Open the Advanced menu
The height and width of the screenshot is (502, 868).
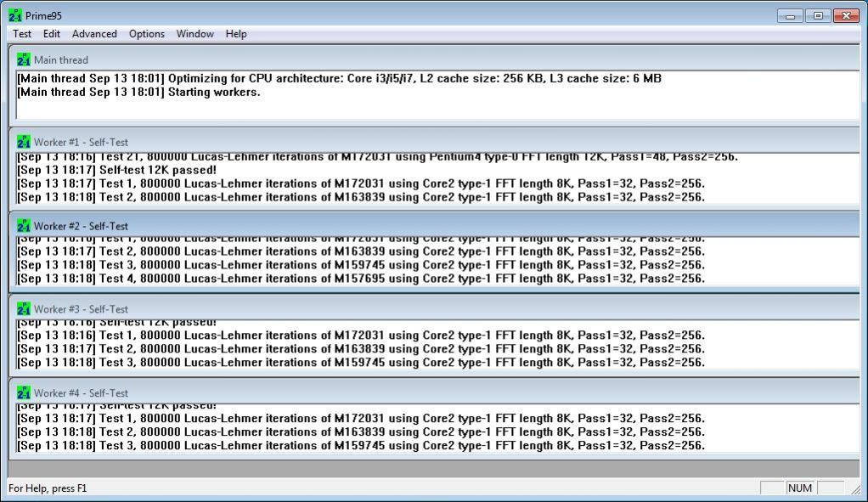click(x=94, y=34)
